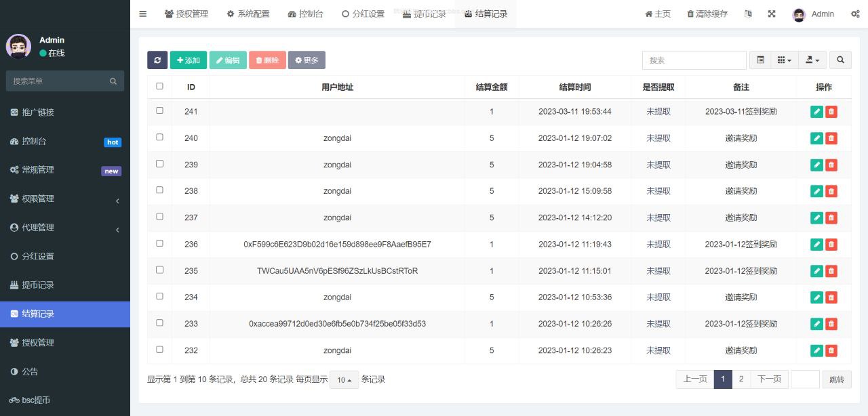Screen dimensions: 868x416
Task: Click the refresh icon button in toolbar
Action: click(157, 60)
